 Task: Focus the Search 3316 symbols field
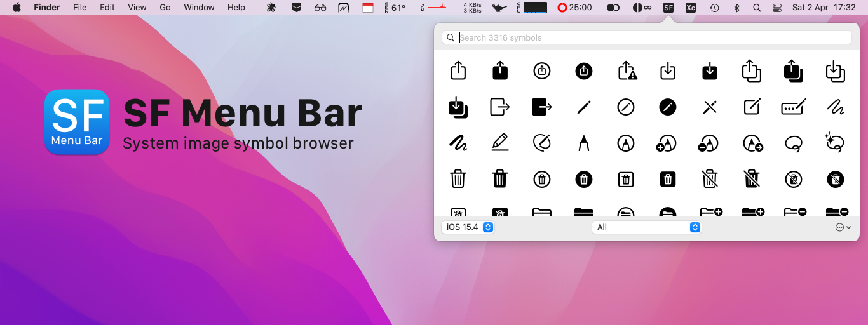tap(647, 37)
